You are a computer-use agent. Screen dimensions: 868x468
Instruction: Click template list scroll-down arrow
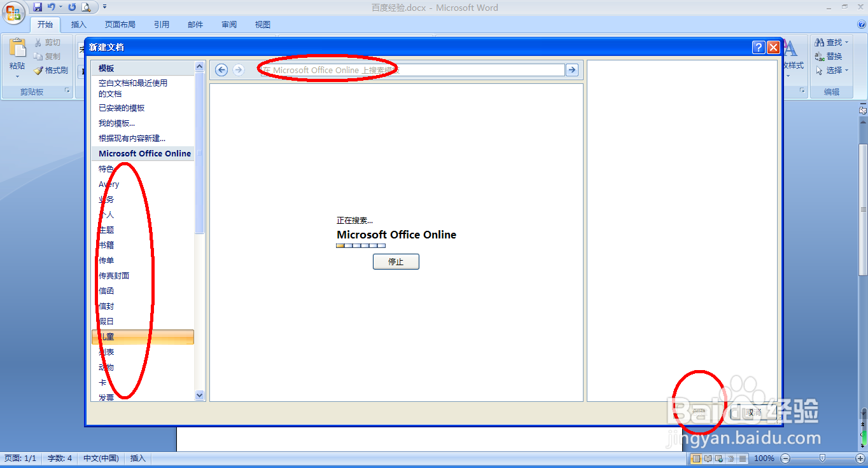(200, 396)
